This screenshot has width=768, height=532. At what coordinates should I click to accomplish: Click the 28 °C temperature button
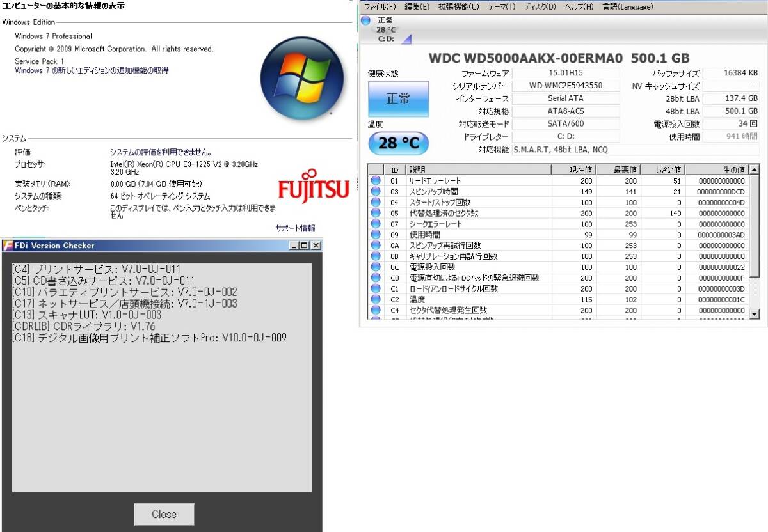tap(398, 143)
